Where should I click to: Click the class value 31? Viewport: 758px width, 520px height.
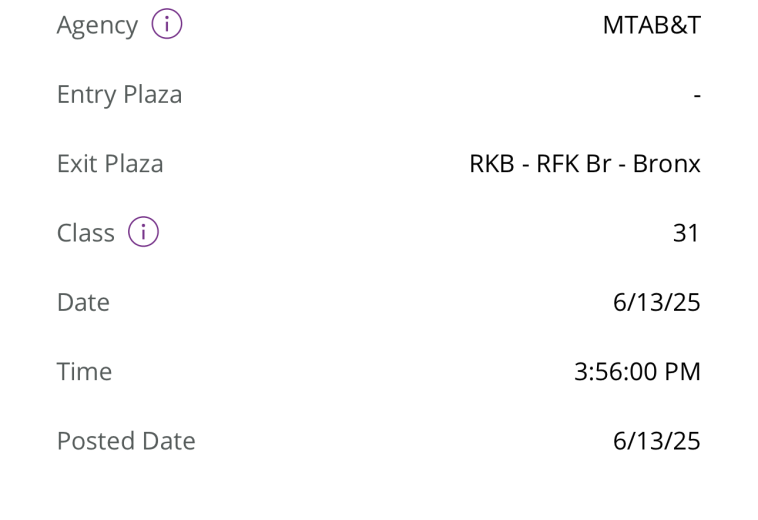(x=686, y=233)
